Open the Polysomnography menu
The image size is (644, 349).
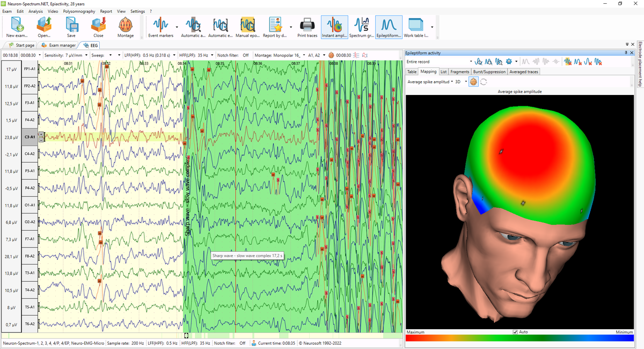[79, 11]
